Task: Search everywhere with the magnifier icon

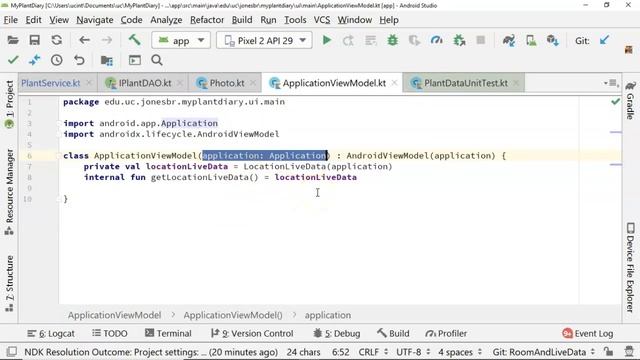Action: coord(157,60)
